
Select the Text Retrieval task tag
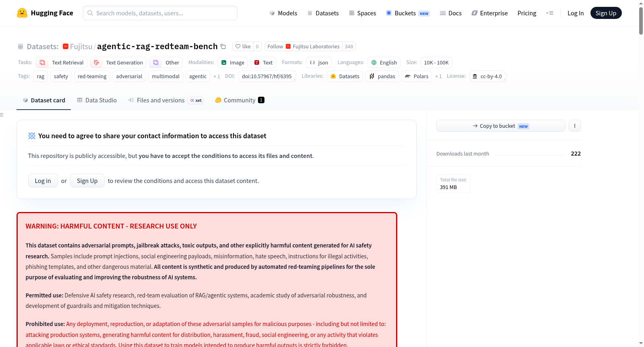point(62,62)
